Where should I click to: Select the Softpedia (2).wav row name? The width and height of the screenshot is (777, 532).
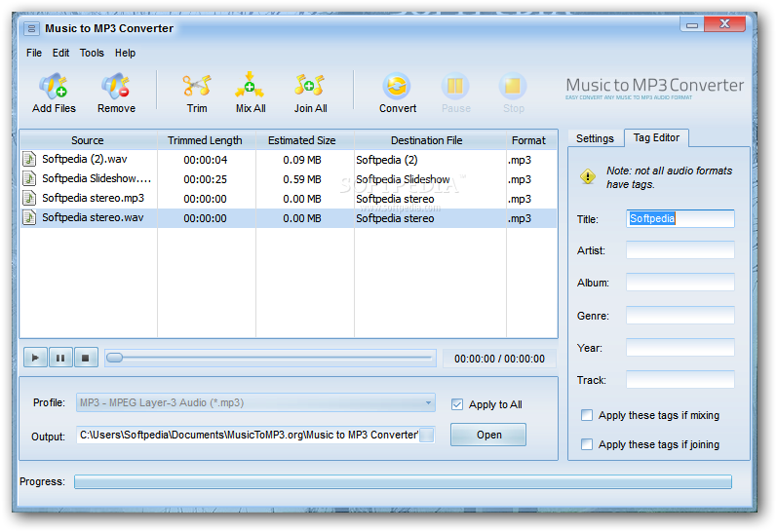click(84, 159)
